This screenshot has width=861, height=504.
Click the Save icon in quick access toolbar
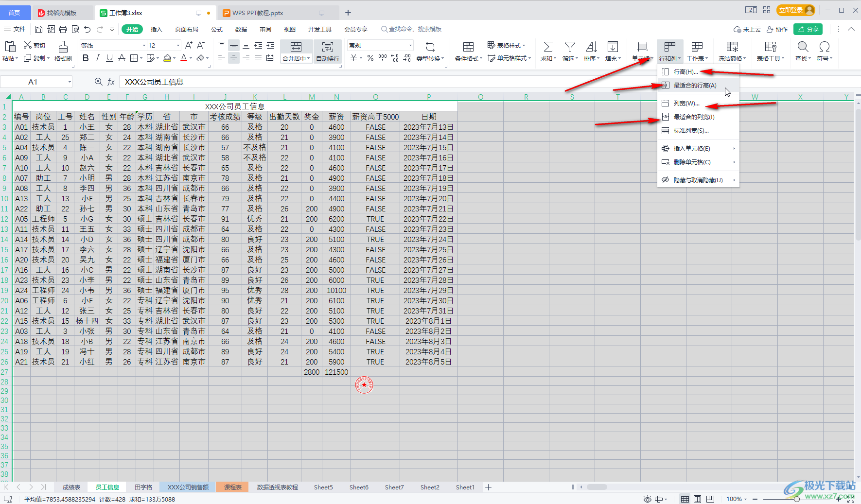point(39,29)
